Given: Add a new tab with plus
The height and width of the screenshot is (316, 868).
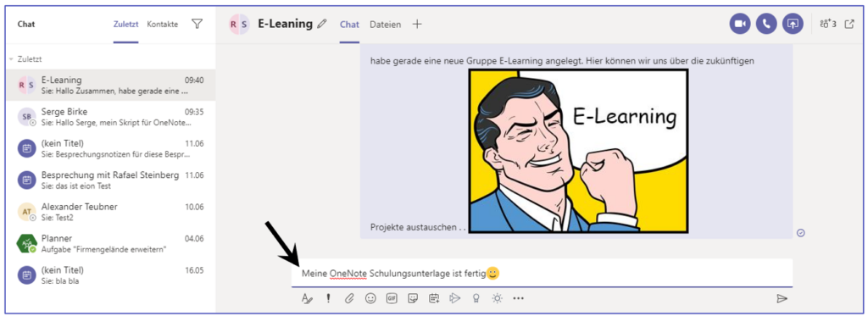Looking at the screenshot, I should (417, 25).
